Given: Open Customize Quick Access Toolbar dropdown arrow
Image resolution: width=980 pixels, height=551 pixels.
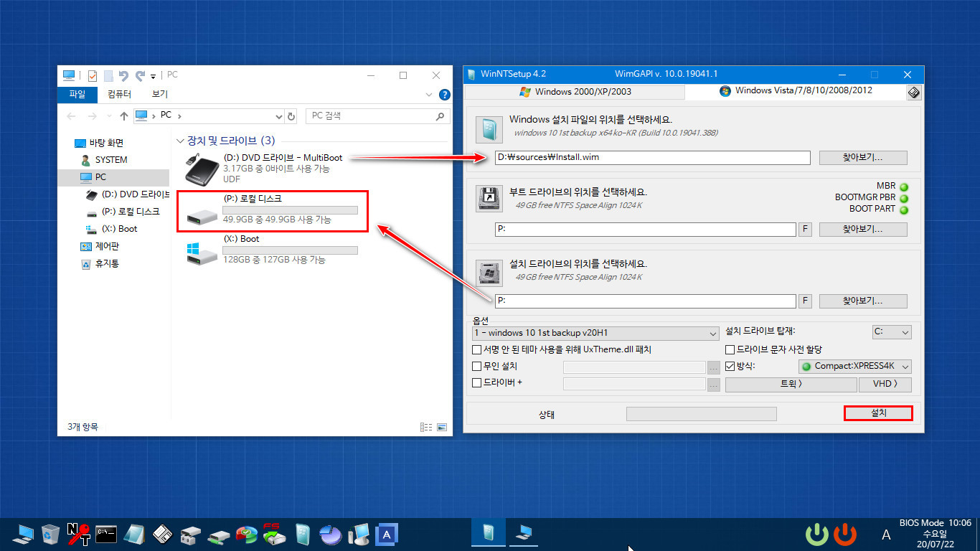Looking at the screenshot, I should [154, 75].
